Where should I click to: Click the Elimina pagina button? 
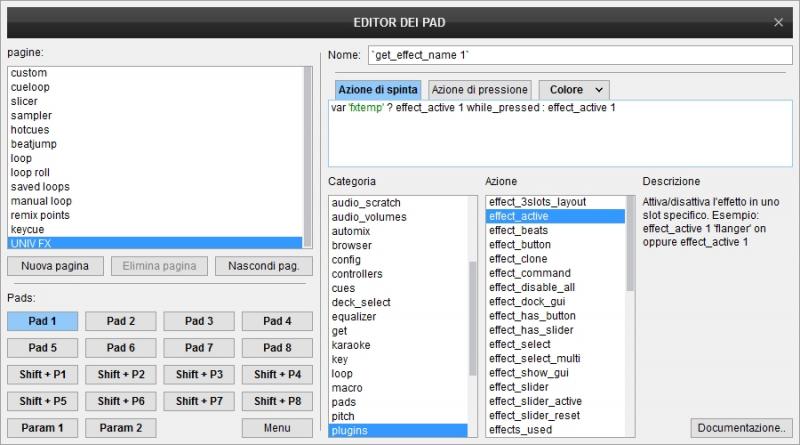tap(159, 266)
